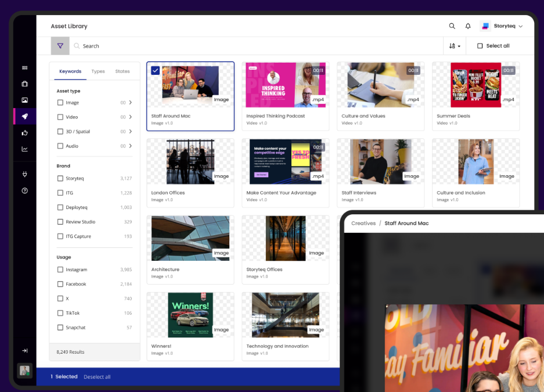Image resolution: width=544 pixels, height=392 pixels.
Task: Check the X usage checkbox
Action: (60, 299)
